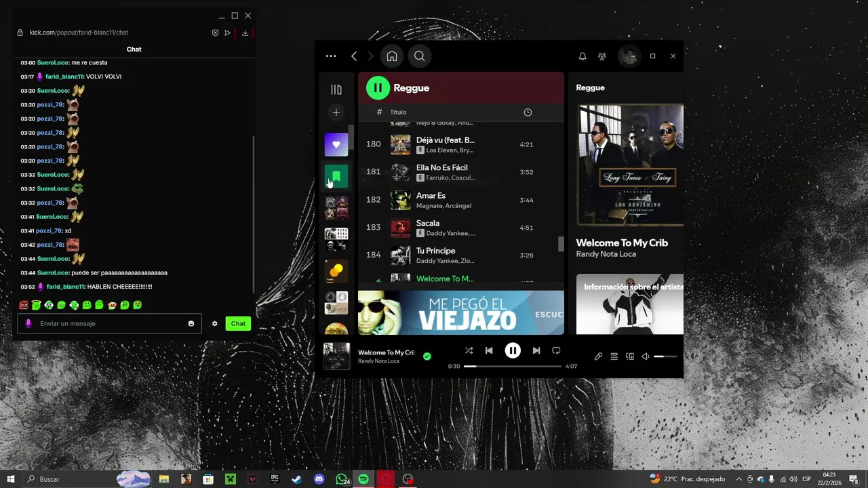The width and height of the screenshot is (868, 488).
Task: Open Liked Songs playlist in sidebar
Action: (x=336, y=144)
